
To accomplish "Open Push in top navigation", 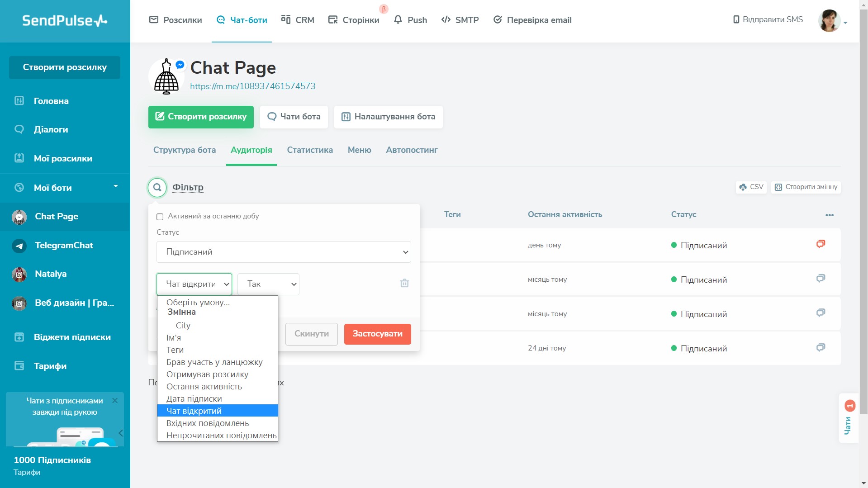I will pyautogui.click(x=410, y=20).
